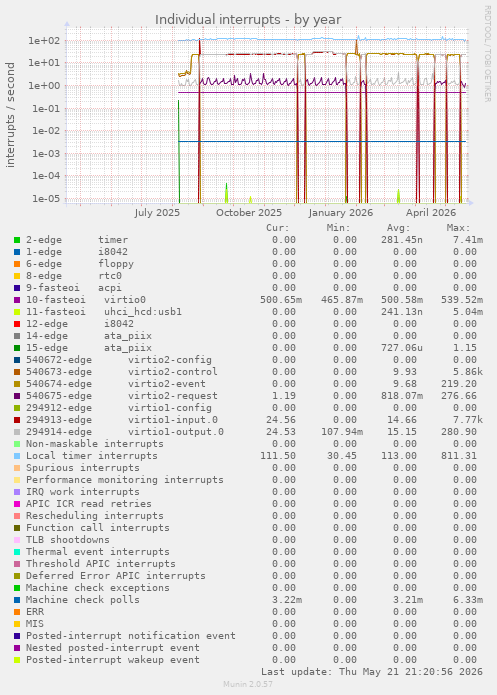Screen dimensions: 497x695
Task: Select 'Deferred Error APIC interrupts' label
Action: point(116,575)
